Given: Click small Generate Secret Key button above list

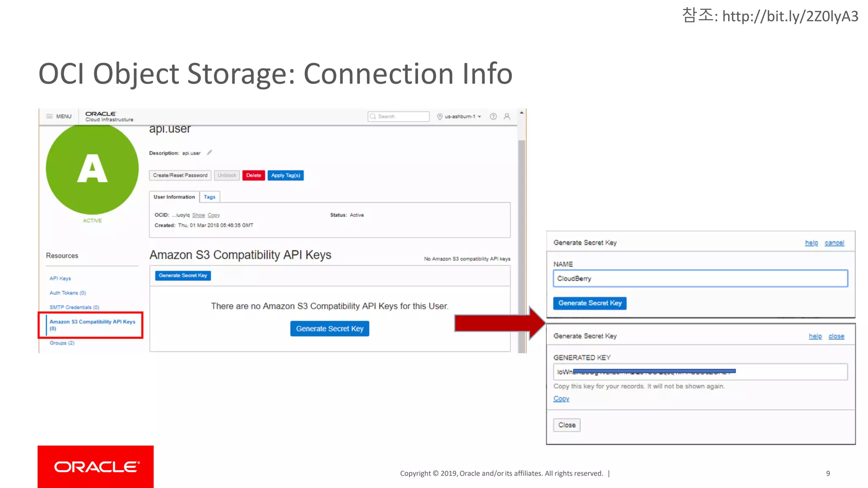Looking at the screenshot, I should click(x=183, y=275).
